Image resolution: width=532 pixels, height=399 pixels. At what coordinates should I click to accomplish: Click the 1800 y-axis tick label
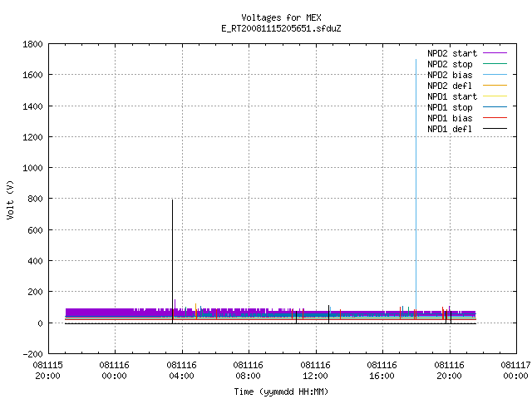[32, 44]
